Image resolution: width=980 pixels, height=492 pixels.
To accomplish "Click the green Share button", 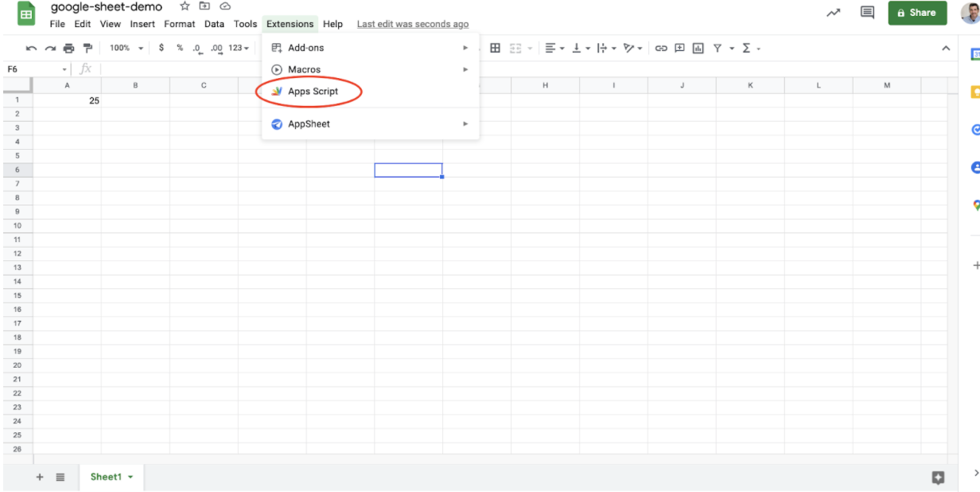I will pos(917,13).
